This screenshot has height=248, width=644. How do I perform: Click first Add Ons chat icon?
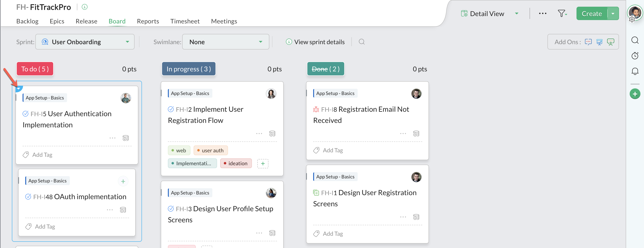point(588,42)
